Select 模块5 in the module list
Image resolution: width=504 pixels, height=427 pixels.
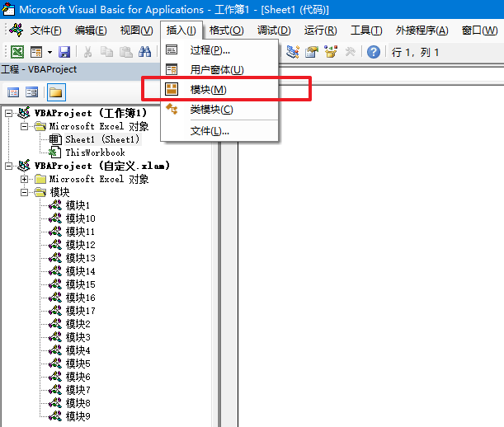pos(78,364)
